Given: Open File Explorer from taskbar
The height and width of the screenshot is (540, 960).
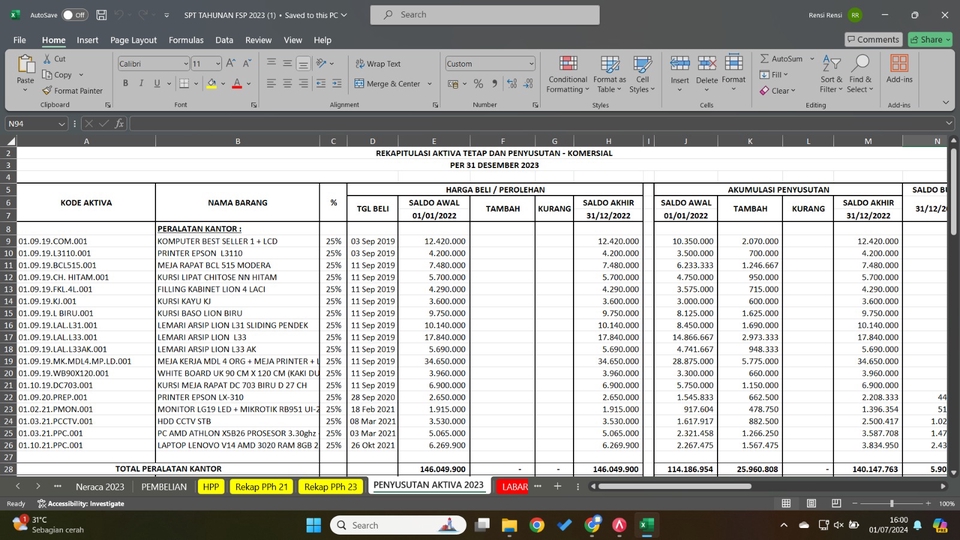Looking at the screenshot, I should click(509, 525).
